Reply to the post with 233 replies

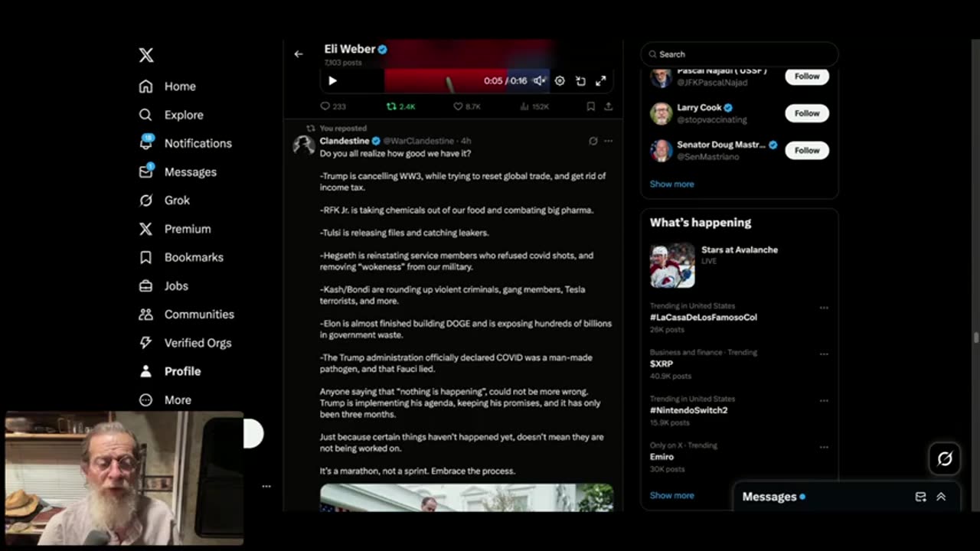coord(333,106)
